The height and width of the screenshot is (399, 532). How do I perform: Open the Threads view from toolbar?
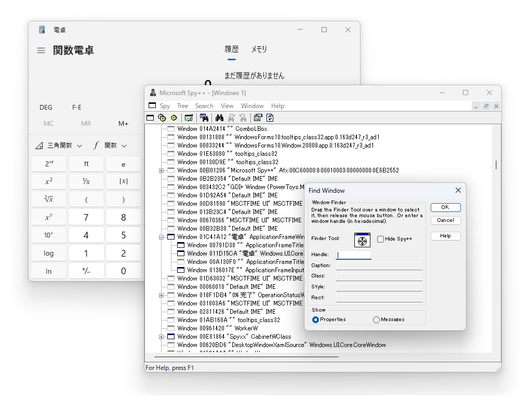tap(173, 117)
